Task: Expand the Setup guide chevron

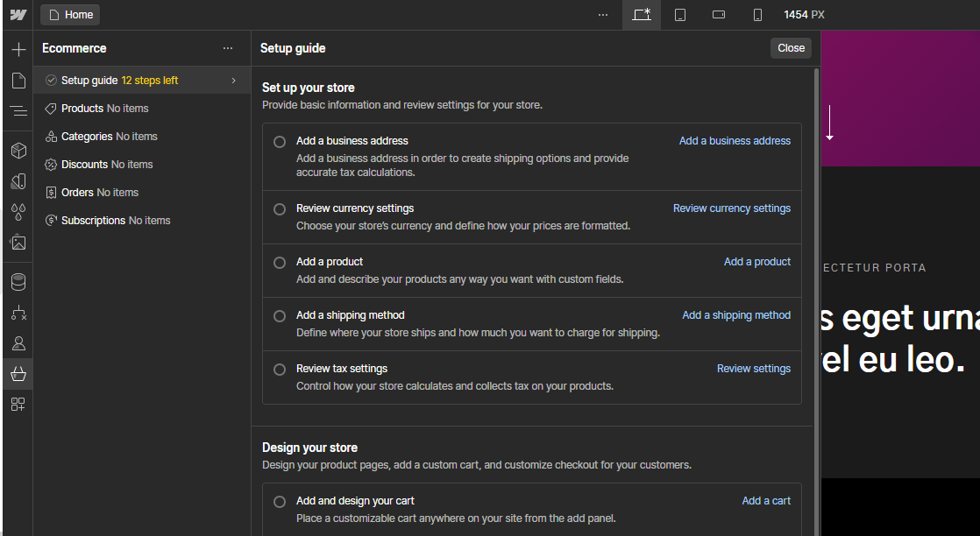Action: 233,81
